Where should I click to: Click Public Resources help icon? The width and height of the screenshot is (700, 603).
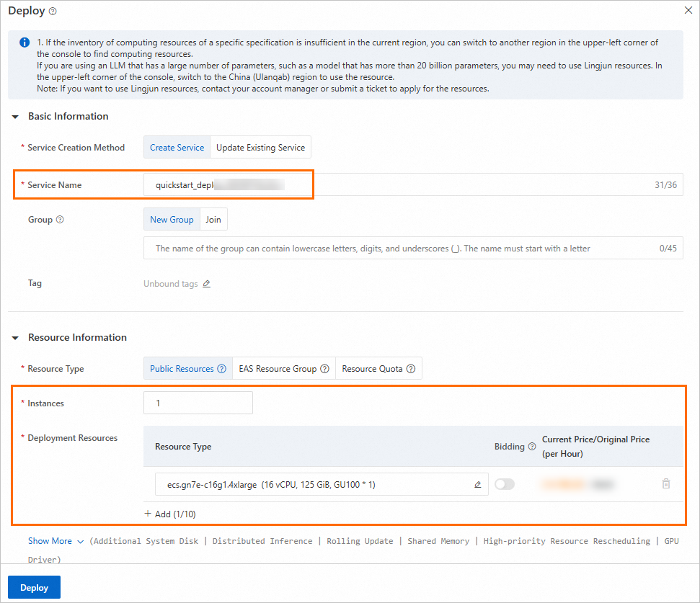pos(221,369)
